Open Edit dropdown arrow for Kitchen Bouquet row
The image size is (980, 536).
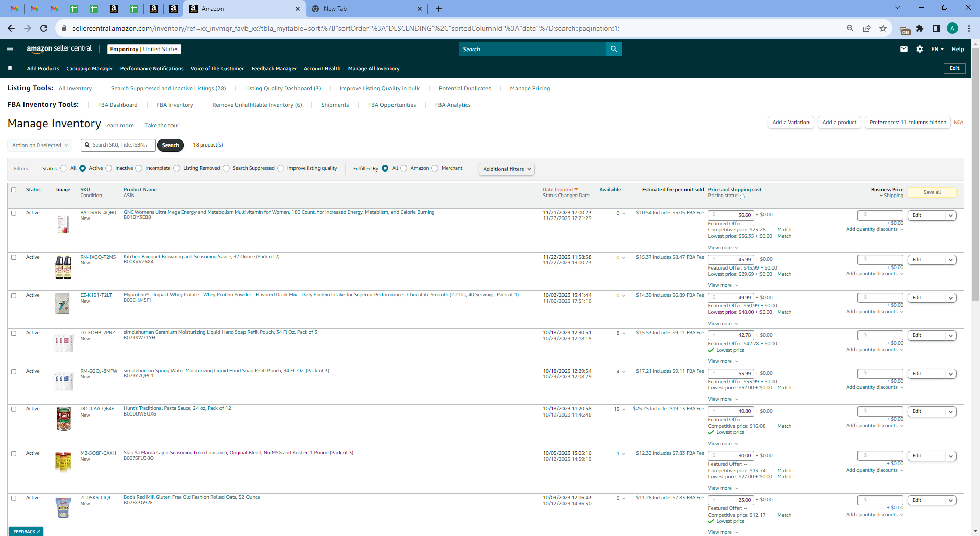951,260
